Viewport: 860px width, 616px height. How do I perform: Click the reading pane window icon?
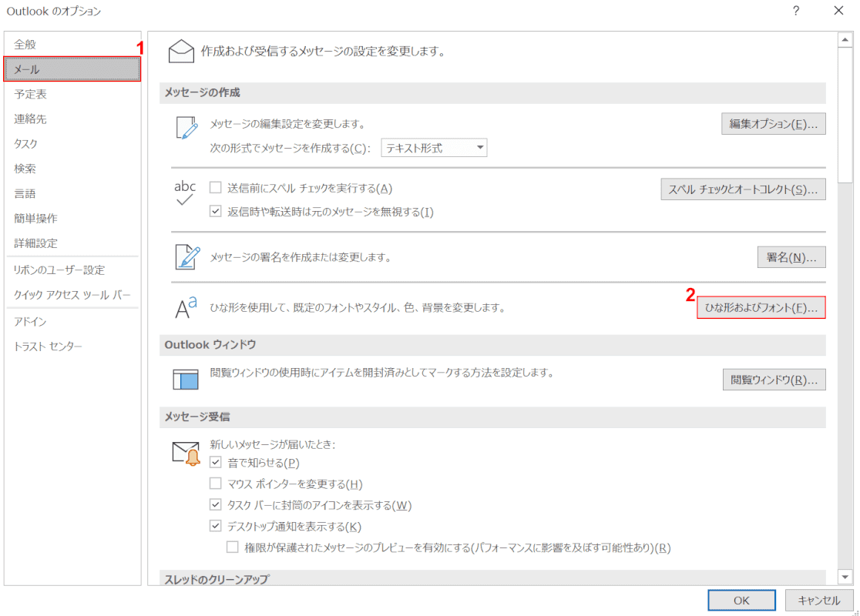(186, 380)
